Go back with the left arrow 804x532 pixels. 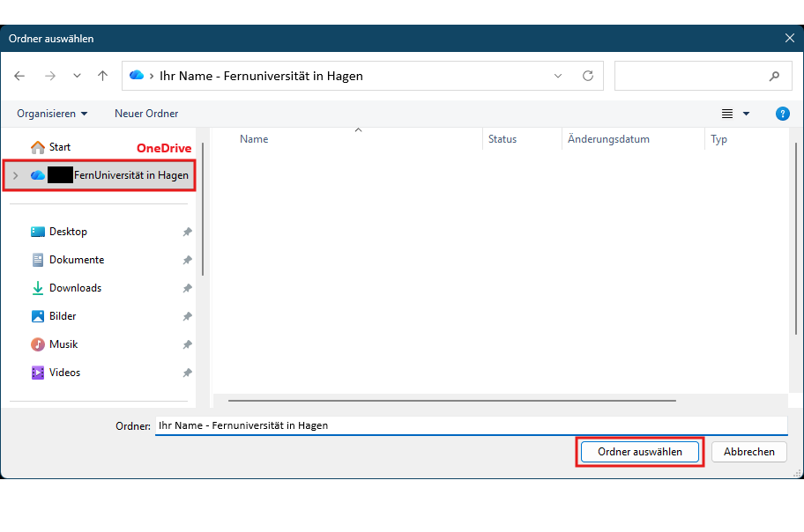(19, 76)
